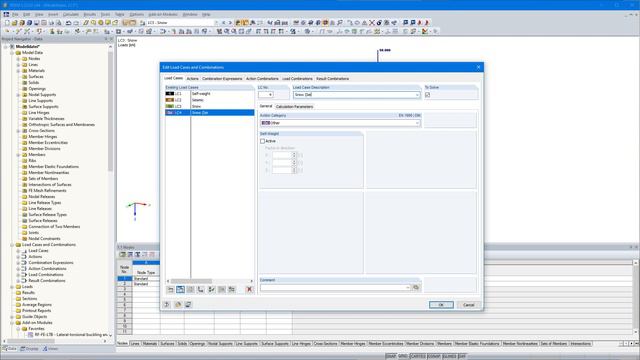The height and width of the screenshot is (360, 640).
Task: Click the LC No. input field
Action: point(266,95)
